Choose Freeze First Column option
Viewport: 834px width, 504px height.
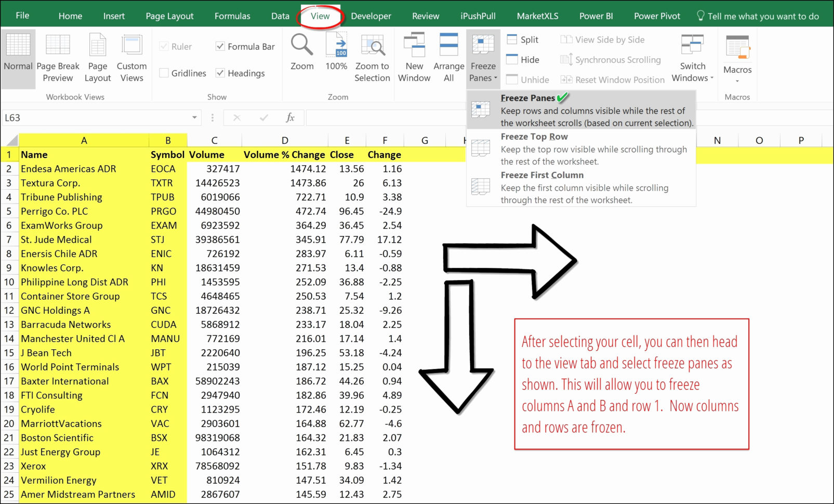tap(542, 175)
